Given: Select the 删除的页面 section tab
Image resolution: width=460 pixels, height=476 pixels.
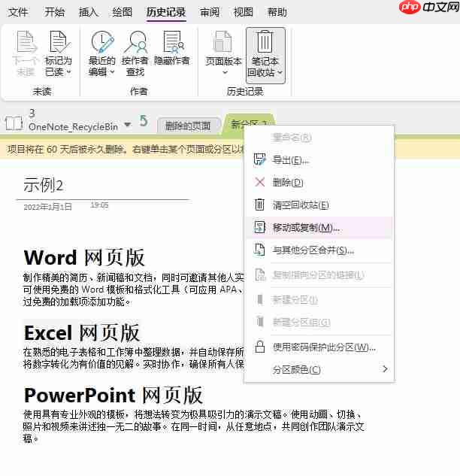Looking at the screenshot, I should [x=188, y=126].
